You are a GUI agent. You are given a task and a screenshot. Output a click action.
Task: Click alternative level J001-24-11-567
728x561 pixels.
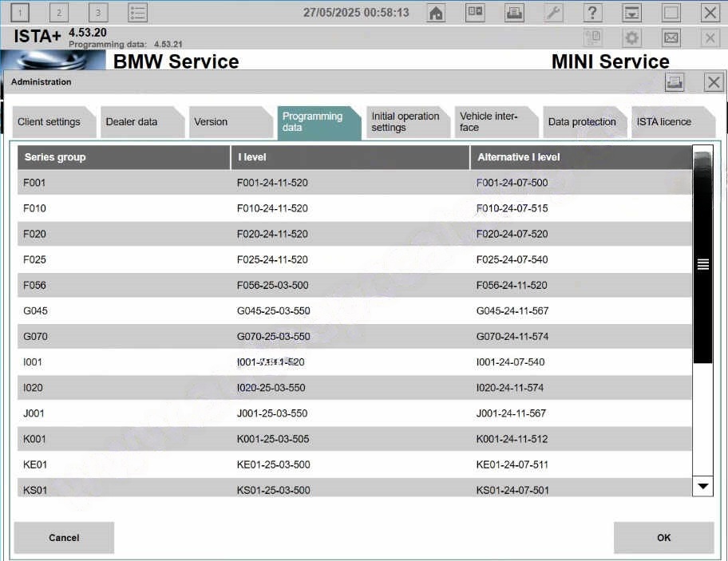511,413
